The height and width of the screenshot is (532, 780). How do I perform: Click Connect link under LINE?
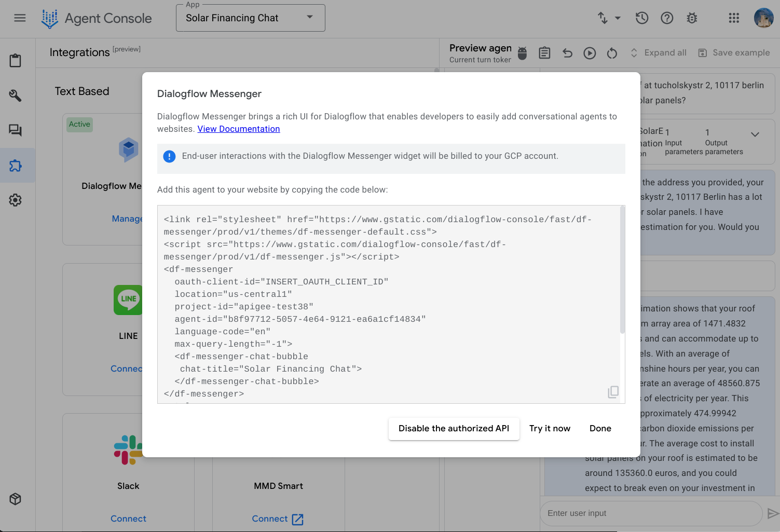(127, 369)
